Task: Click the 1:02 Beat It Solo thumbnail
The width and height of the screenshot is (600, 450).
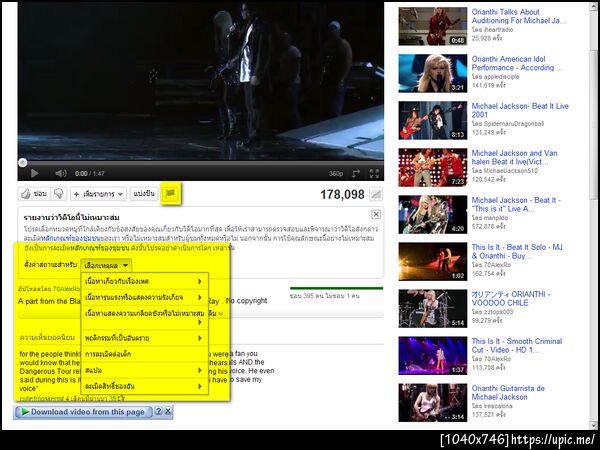Action: click(x=432, y=262)
